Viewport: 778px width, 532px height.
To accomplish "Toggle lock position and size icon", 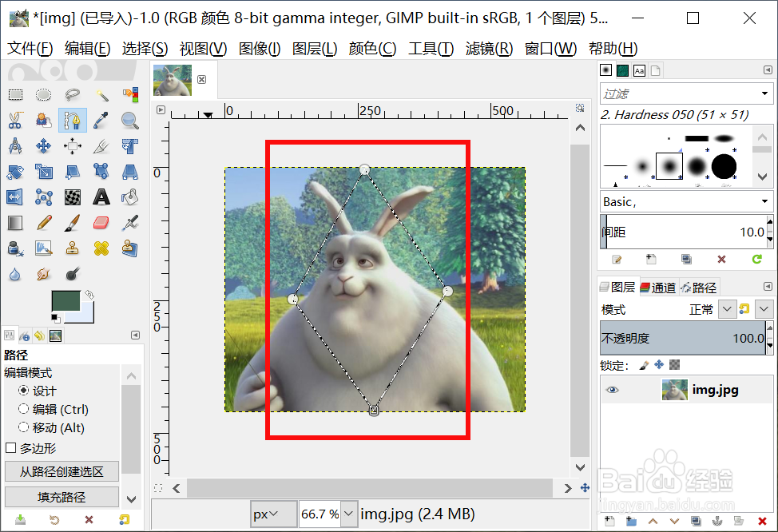I will tap(659, 365).
